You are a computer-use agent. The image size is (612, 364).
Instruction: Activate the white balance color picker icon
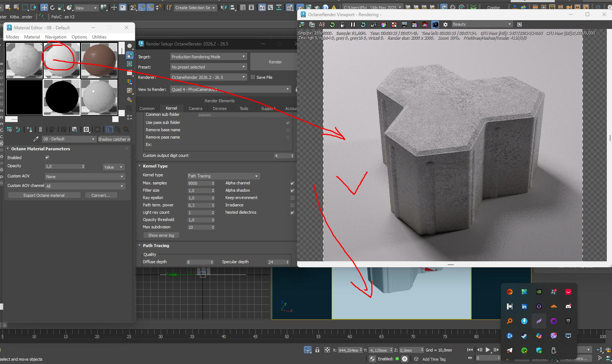[384, 25]
